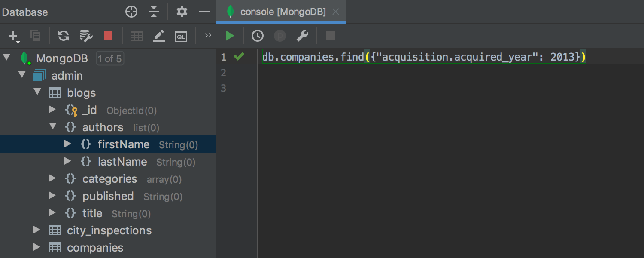This screenshot has width=644, height=258.
Task: Refresh the database tree
Action: click(x=64, y=36)
